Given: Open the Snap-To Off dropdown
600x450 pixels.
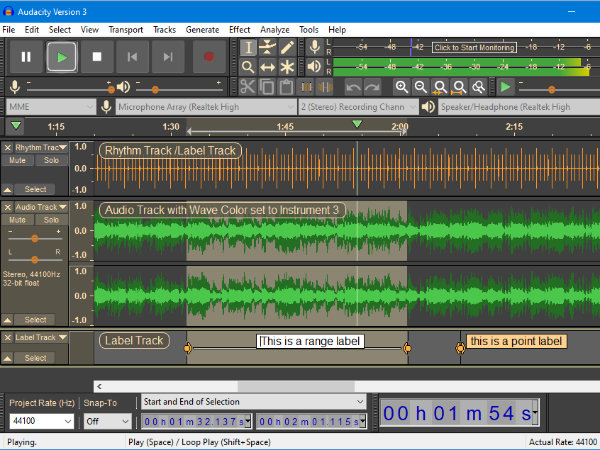Looking at the screenshot, I should (108, 421).
